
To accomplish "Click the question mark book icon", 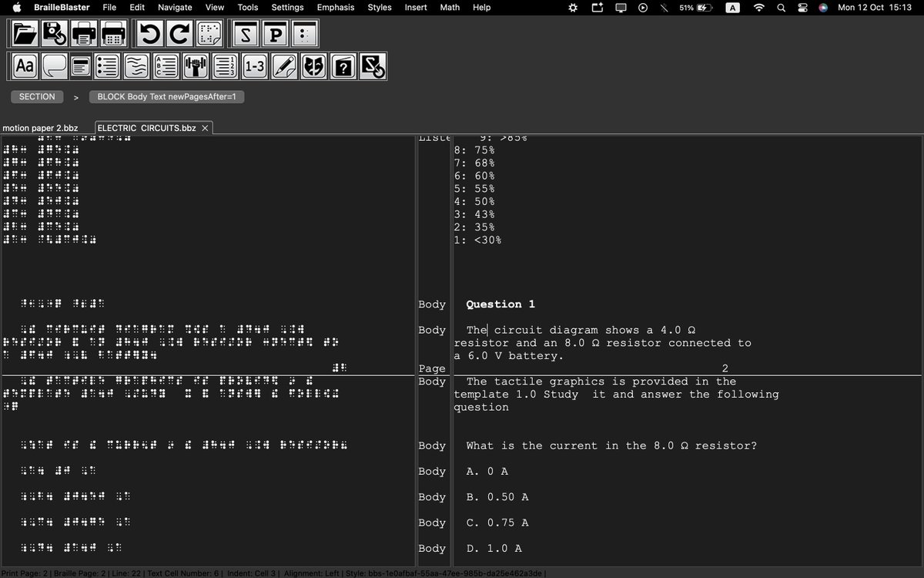I will [343, 66].
